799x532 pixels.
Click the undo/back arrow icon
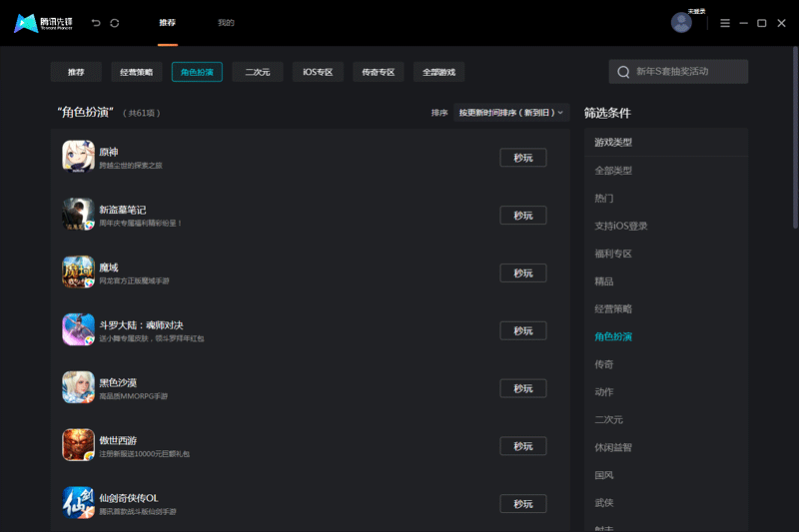tap(96, 23)
